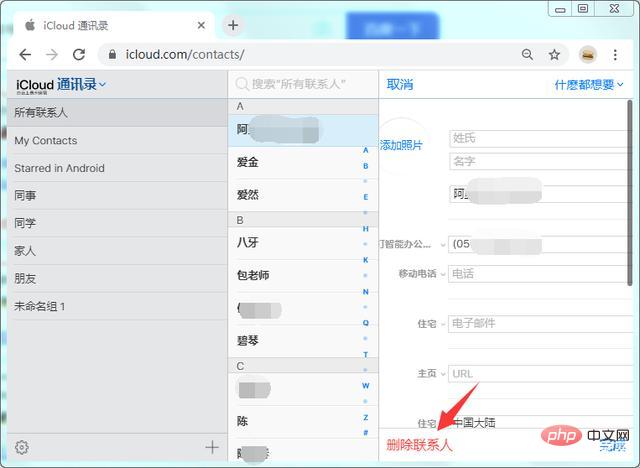Screen dimensions: 640x468
Task: Click the 姓氏 last name field
Action: 535,139
